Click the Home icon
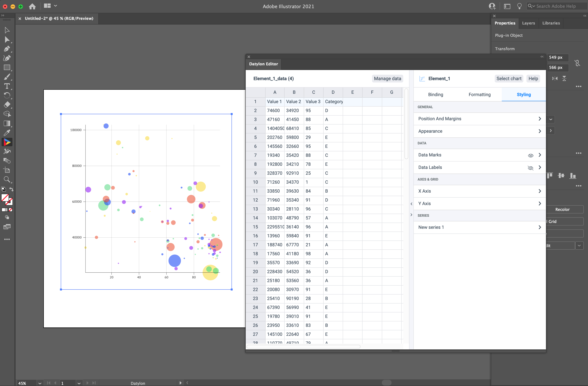Image resolution: width=588 pixels, height=386 pixels. (x=32, y=6)
